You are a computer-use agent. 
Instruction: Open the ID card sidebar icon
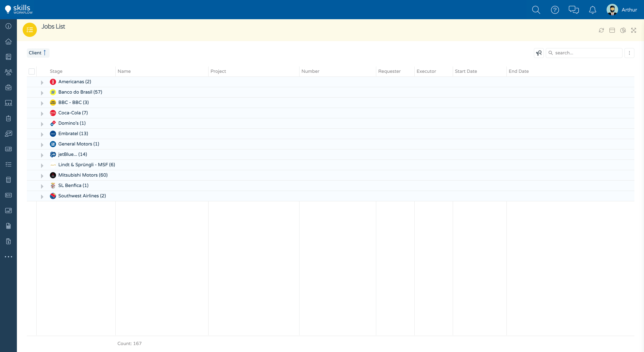point(8,149)
